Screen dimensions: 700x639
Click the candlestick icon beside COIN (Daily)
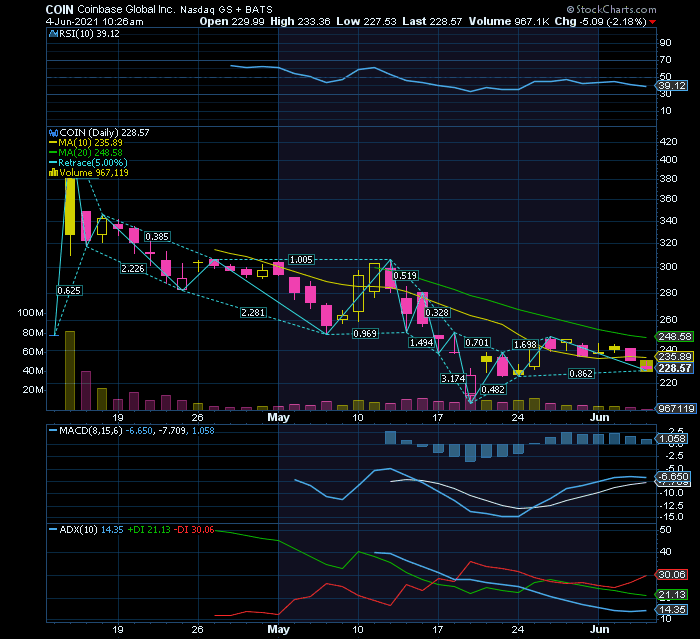click(53, 133)
